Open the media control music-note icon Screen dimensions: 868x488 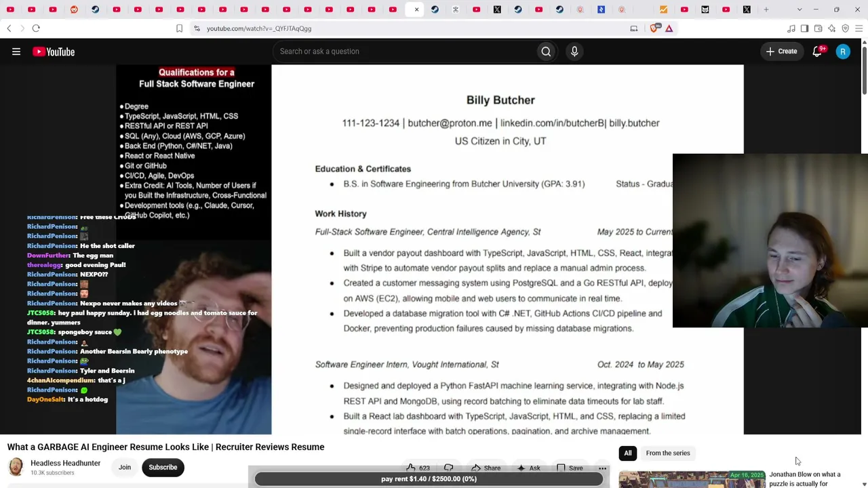tap(791, 28)
